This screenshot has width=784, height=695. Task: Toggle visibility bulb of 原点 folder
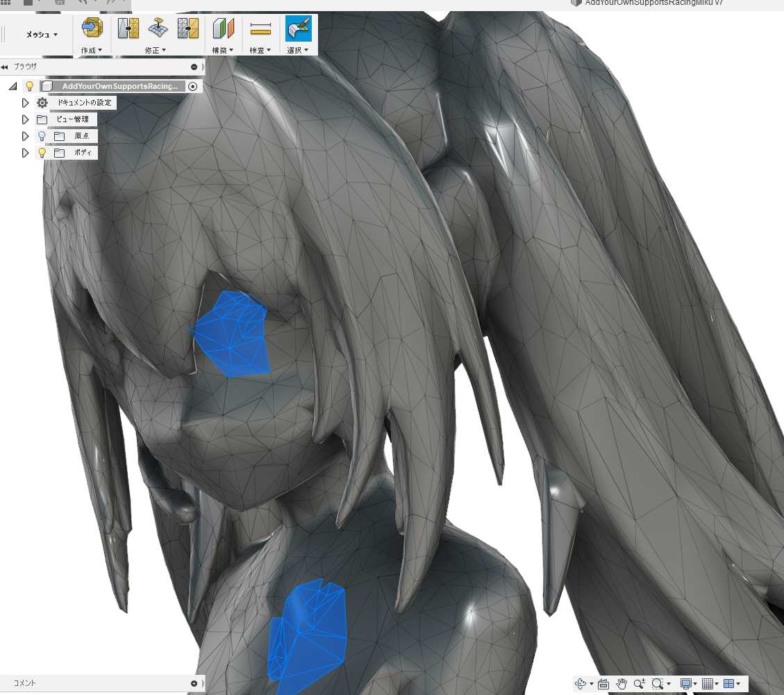point(42,136)
